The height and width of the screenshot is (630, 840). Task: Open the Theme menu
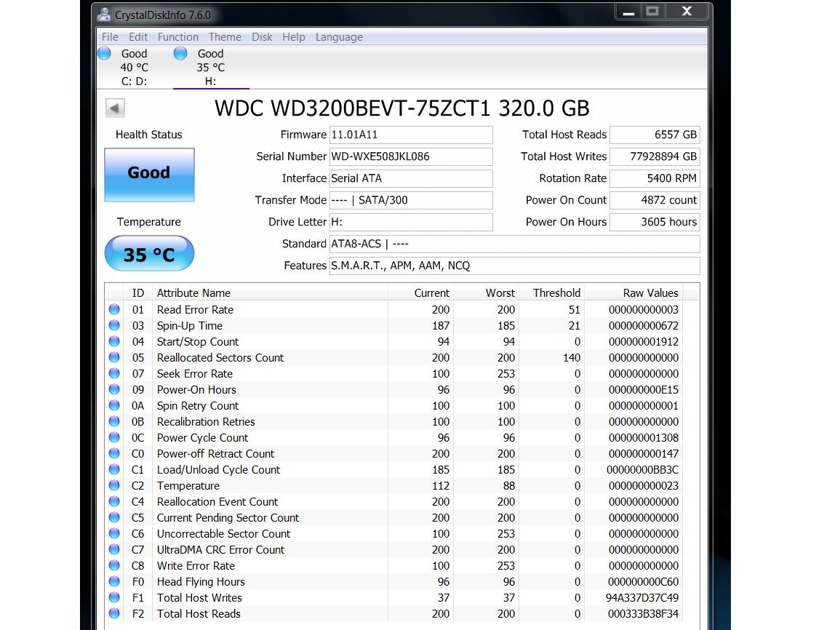pyautogui.click(x=225, y=37)
